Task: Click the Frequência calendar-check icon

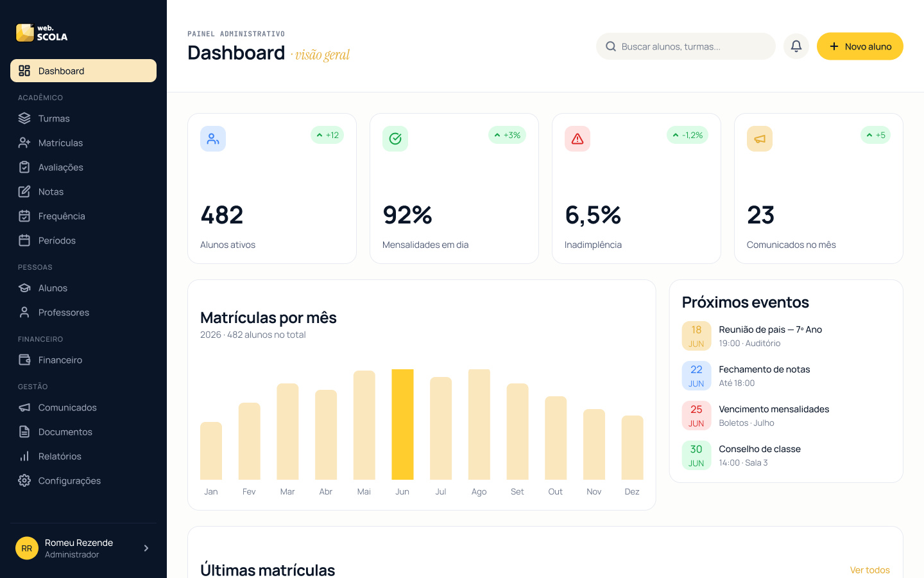Action: click(24, 216)
